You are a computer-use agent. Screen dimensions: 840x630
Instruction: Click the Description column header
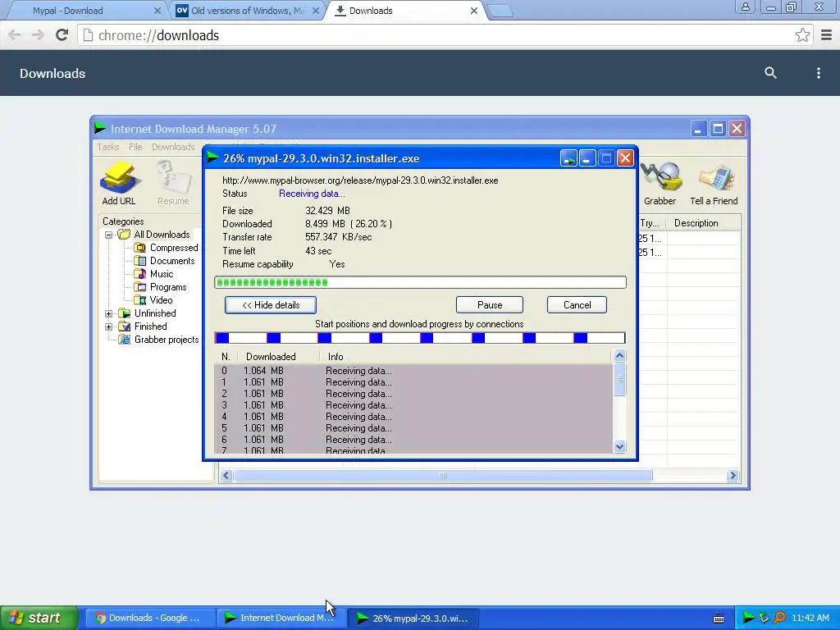click(703, 223)
